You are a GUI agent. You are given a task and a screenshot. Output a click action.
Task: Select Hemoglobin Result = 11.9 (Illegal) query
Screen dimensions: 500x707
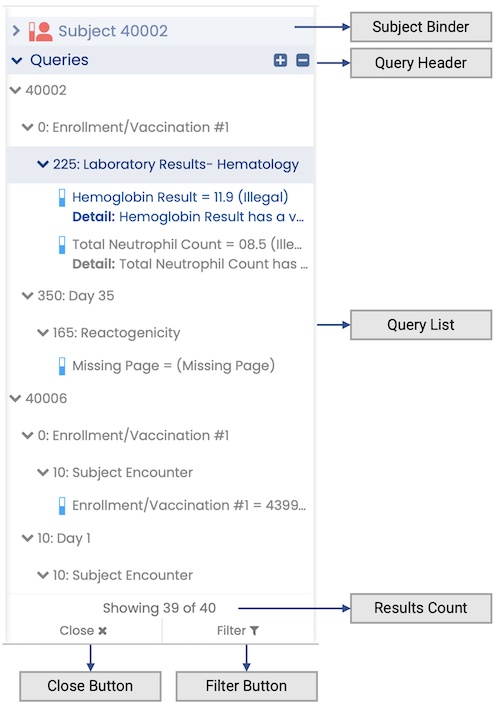point(180,197)
